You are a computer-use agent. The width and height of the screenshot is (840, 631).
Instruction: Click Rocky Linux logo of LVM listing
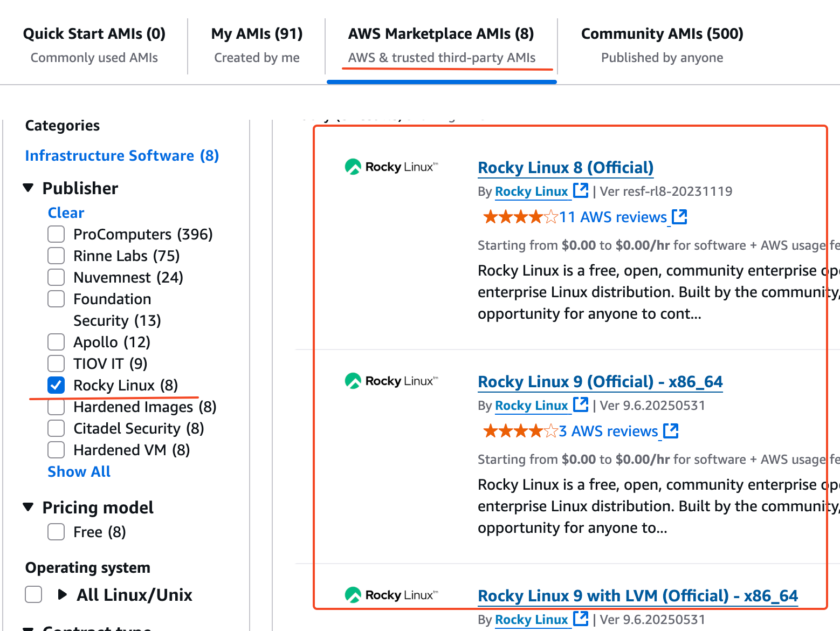pyautogui.click(x=391, y=595)
